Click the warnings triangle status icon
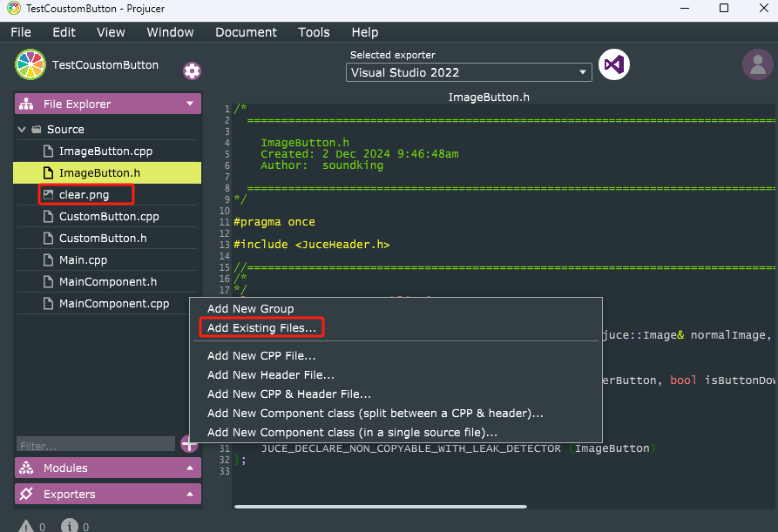The image size is (778, 532). point(26,526)
